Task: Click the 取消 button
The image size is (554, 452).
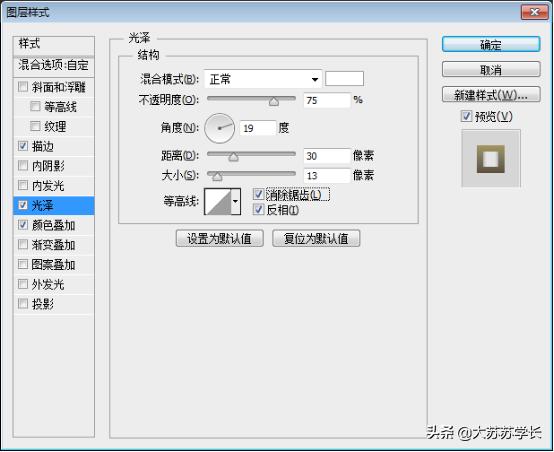Action: (491, 70)
